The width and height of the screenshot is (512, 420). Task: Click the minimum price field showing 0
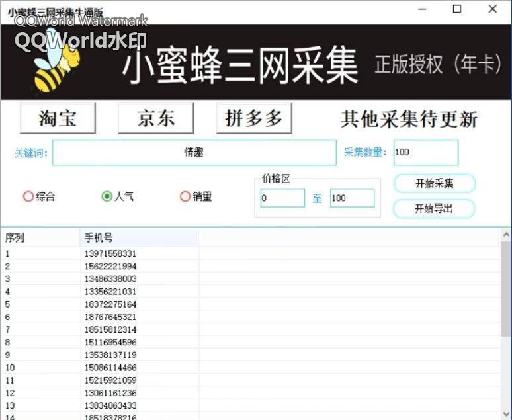click(282, 198)
